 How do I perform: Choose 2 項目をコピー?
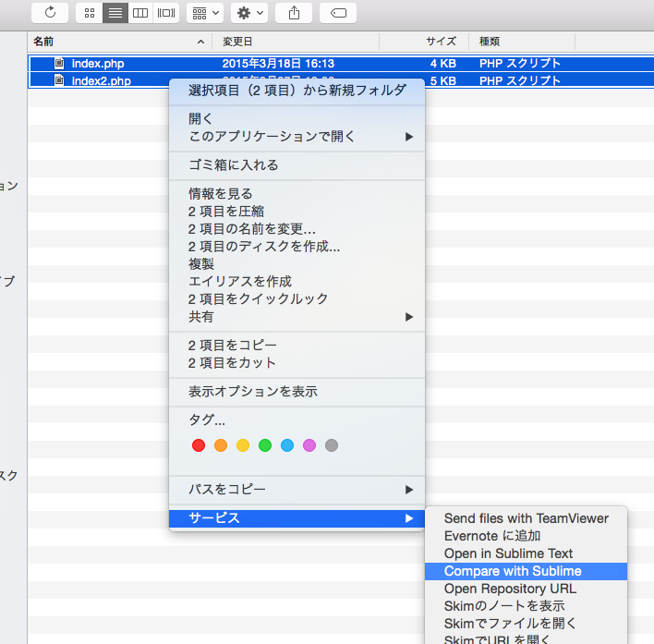click(x=297, y=346)
